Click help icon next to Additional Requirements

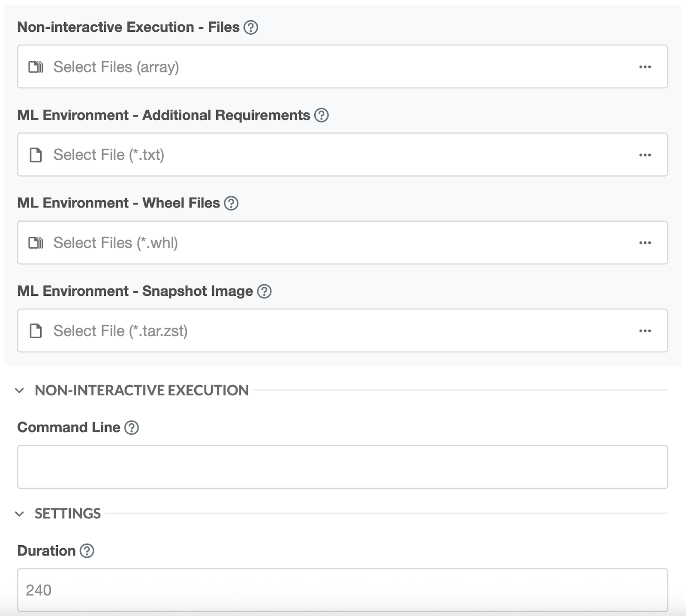click(x=321, y=115)
